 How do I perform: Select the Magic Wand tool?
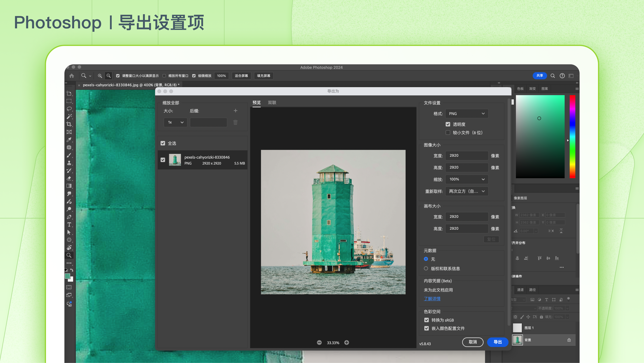point(69,117)
